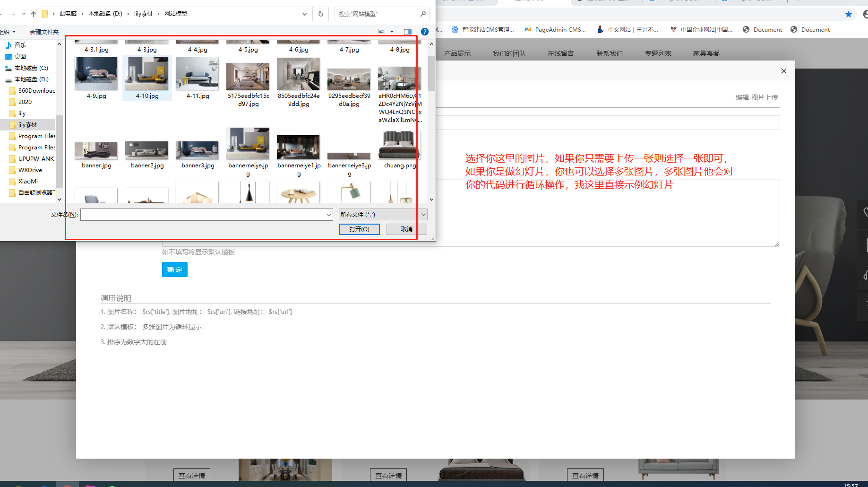This screenshot has height=487, width=868.
Task: Open the 我们的团队 nav menu
Action: [x=509, y=53]
